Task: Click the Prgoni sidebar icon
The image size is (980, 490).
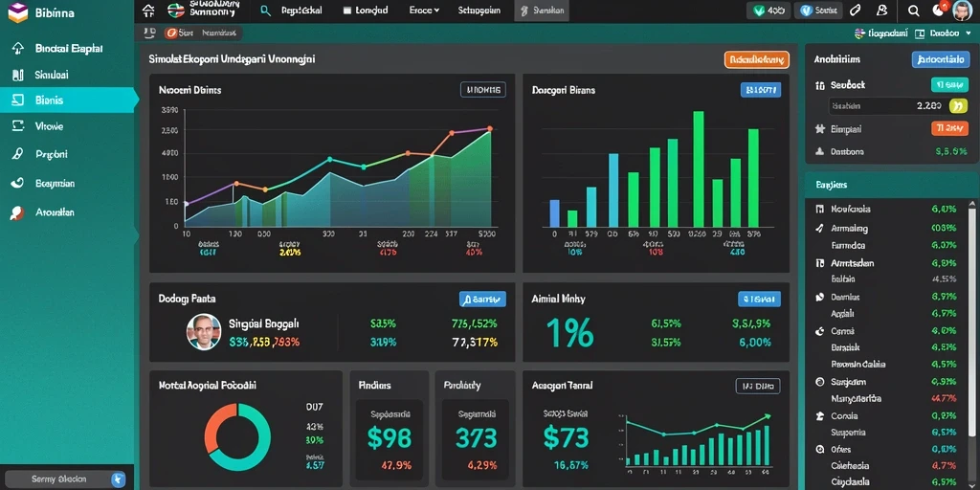Action: (x=17, y=154)
